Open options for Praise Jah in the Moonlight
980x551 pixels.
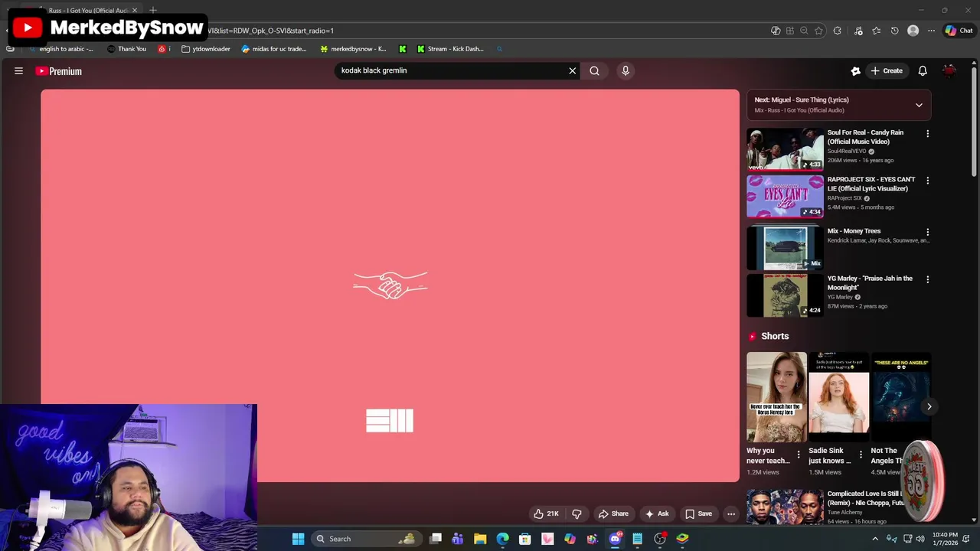click(927, 279)
